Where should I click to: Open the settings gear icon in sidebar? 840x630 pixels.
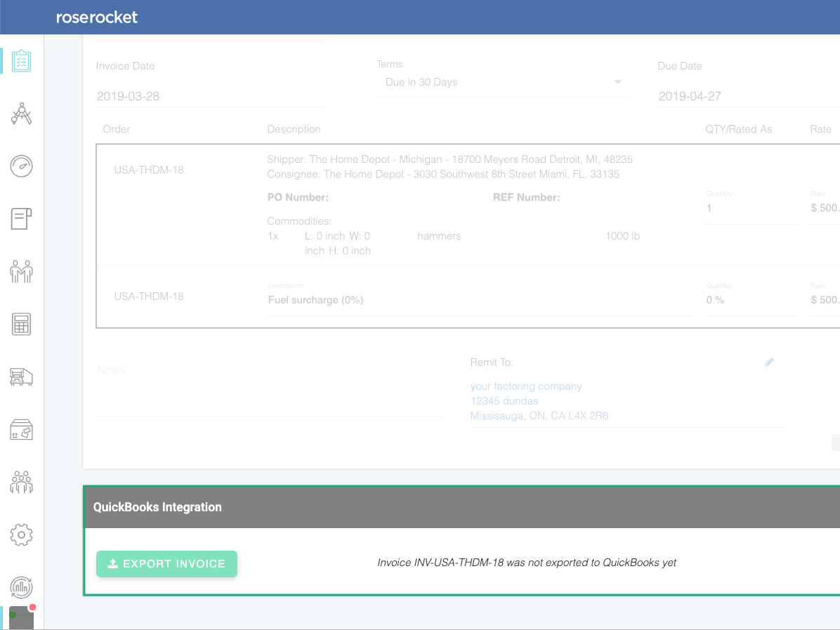[x=22, y=534]
